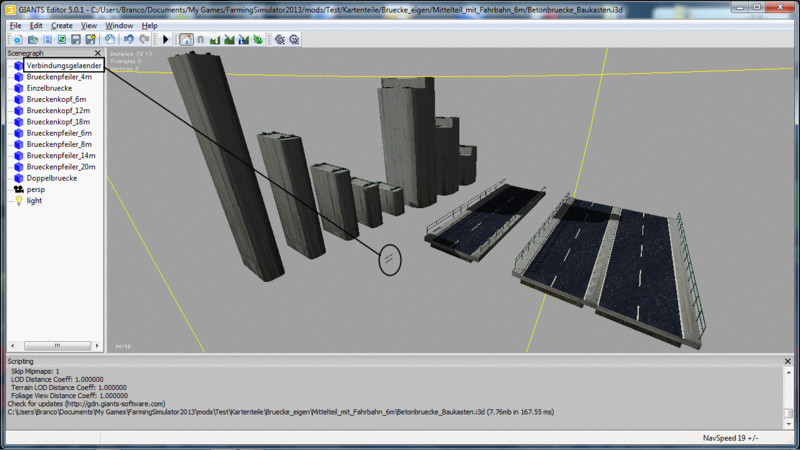Viewport: 800px width, 450px height.
Task: Click the Save scene floppy icon
Action: point(75,39)
